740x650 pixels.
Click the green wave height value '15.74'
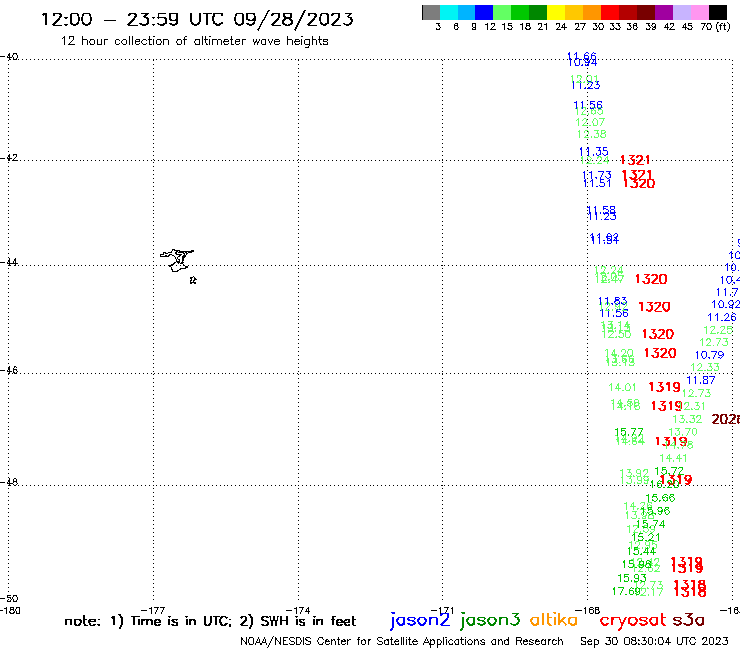coord(651,524)
